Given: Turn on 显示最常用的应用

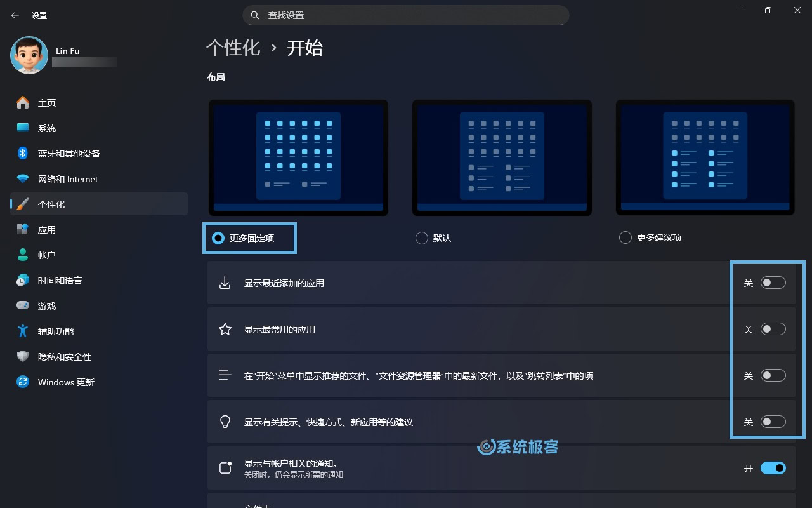Looking at the screenshot, I should pyautogui.click(x=773, y=329).
